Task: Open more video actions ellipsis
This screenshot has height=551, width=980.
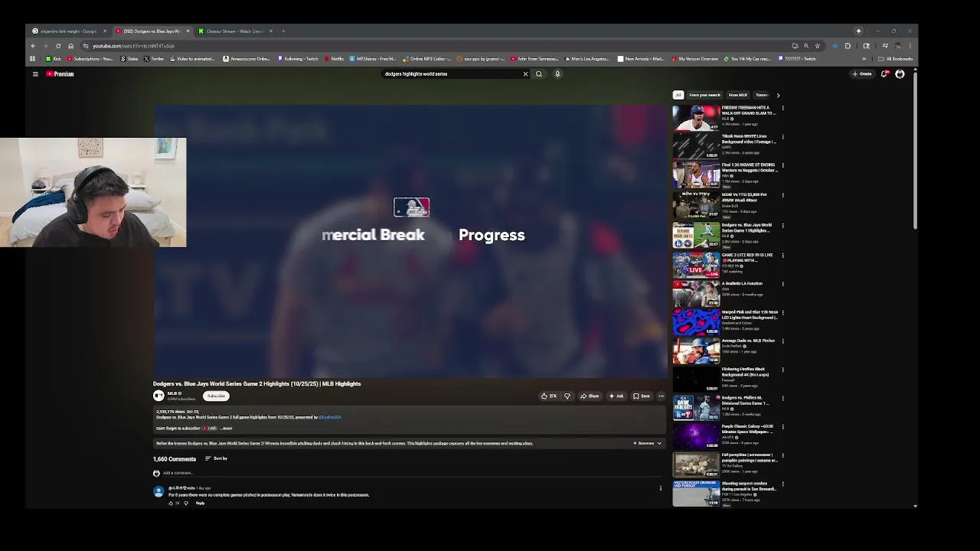Action: click(661, 396)
